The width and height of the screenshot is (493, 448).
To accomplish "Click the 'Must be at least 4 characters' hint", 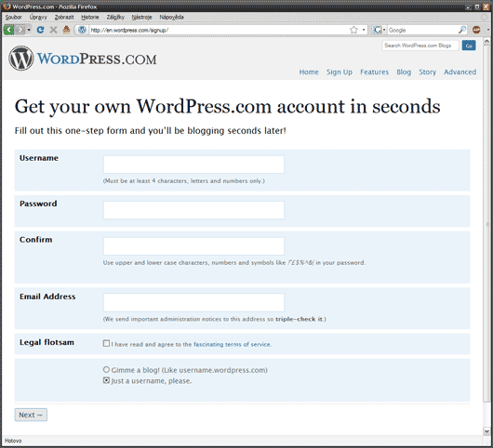I will coord(184,181).
